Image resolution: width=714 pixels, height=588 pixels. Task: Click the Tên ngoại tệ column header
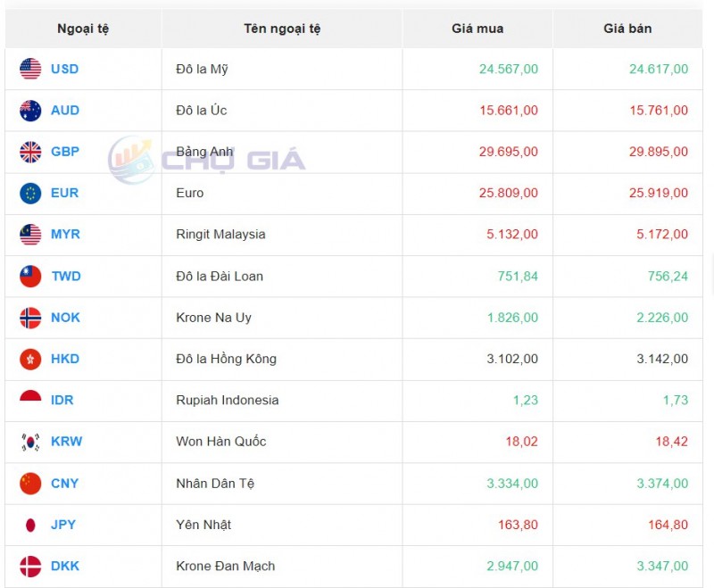coord(282,29)
